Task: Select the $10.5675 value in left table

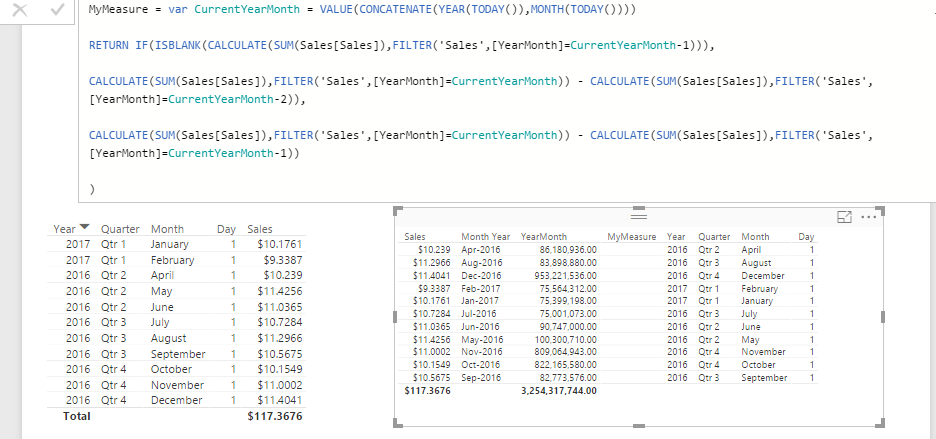Action: pyautogui.click(x=280, y=354)
